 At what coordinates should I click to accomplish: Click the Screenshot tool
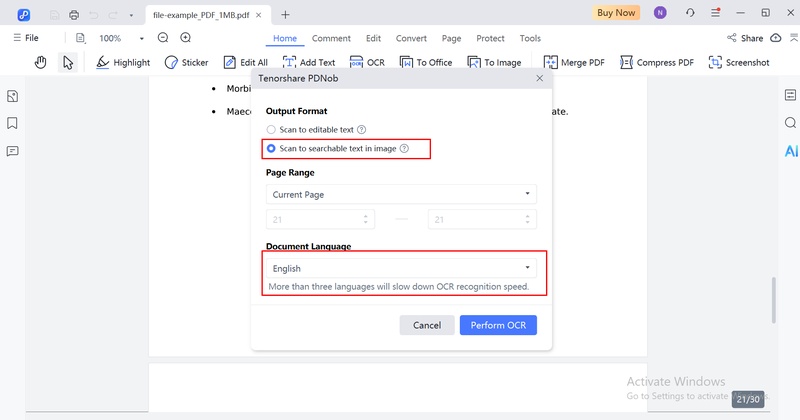(739, 62)
